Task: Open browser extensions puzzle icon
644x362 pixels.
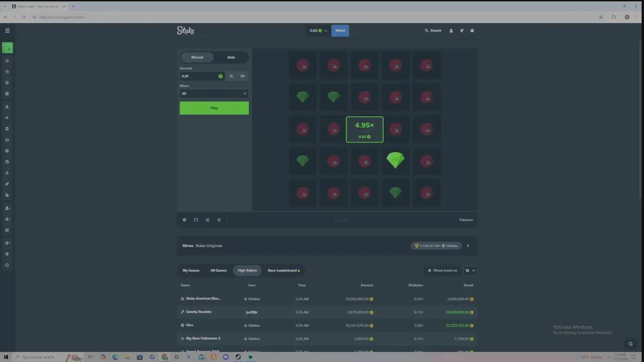Action: 614,17
